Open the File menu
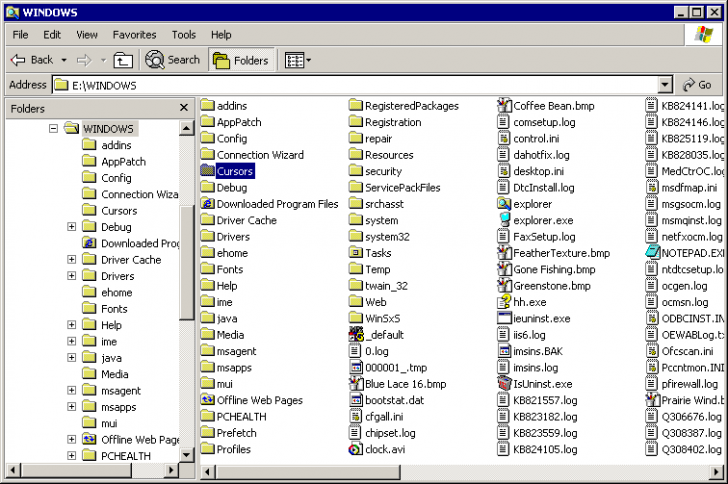The image size is (728, 484). [x=20, y=35]
